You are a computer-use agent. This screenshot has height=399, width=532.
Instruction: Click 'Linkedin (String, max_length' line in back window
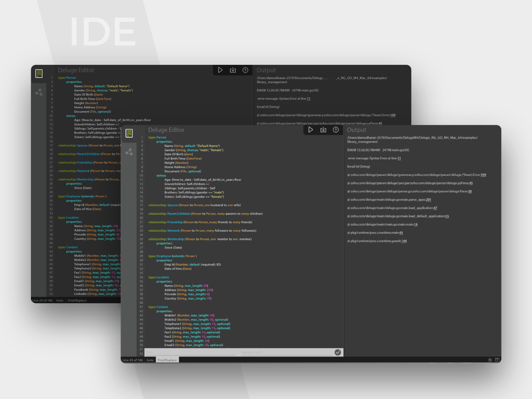click(97, 294)
